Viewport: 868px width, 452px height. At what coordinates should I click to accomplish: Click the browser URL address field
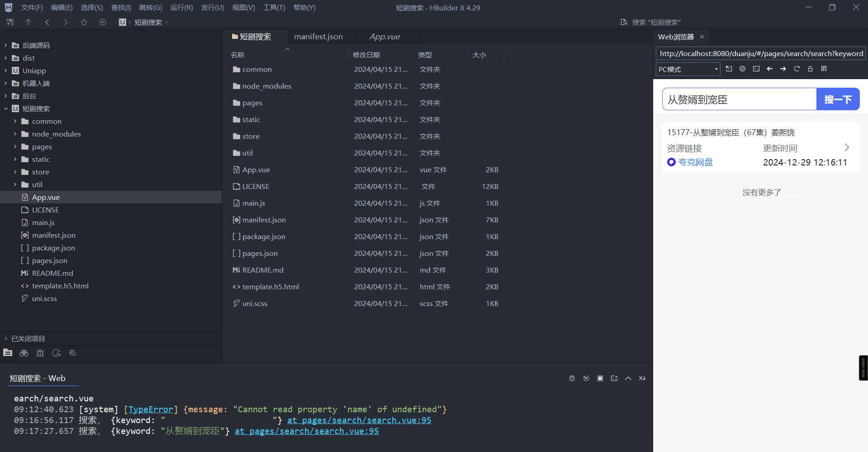(x=761, y=53)
